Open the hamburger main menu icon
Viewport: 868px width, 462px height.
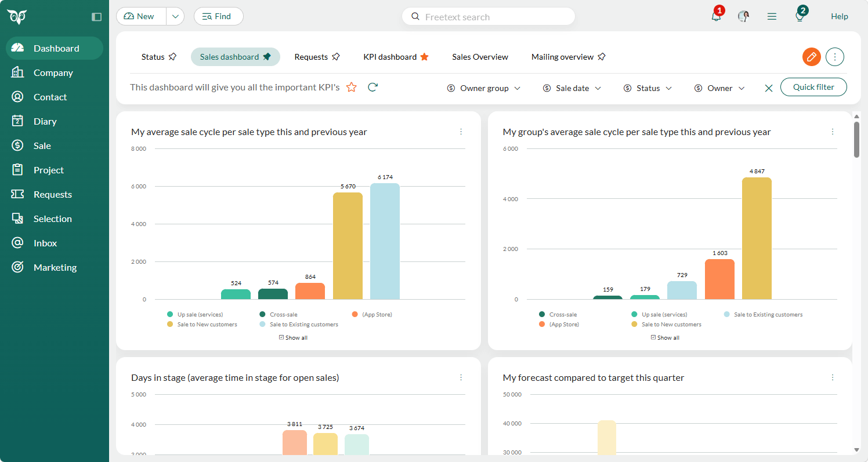pyautogui.click(x=772, y=16)
